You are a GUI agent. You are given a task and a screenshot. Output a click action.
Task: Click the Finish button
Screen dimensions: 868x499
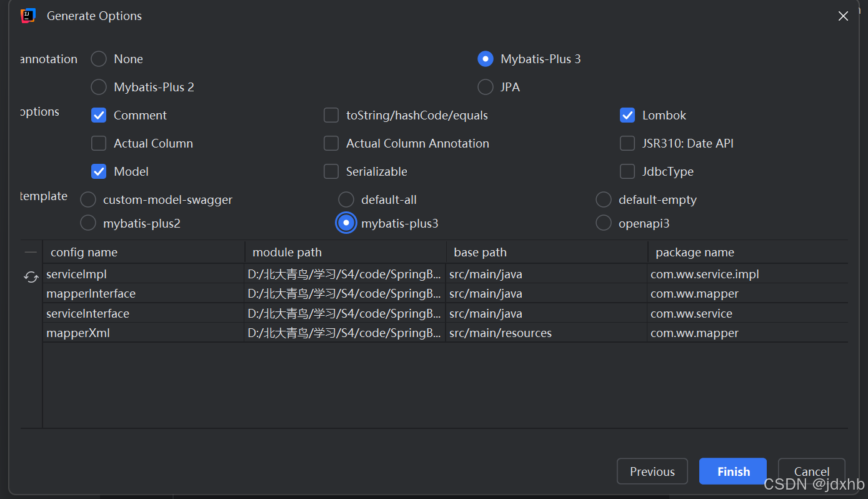733,471
